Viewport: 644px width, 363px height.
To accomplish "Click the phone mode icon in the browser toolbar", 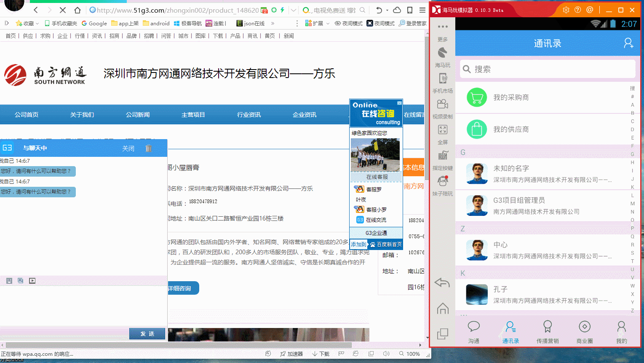I will [410, 10].
